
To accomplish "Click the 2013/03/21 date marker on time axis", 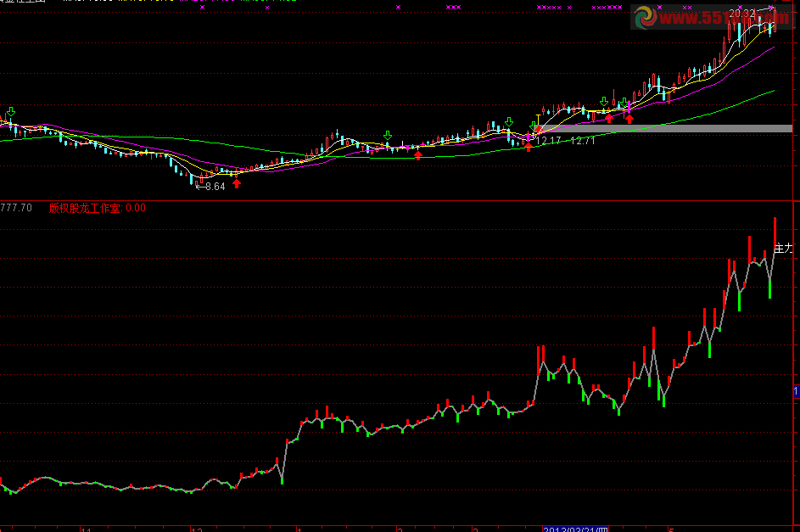I will 575,529.
